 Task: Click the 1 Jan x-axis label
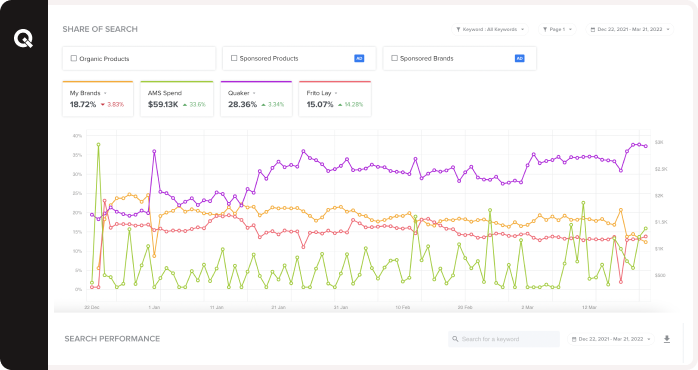154,308
